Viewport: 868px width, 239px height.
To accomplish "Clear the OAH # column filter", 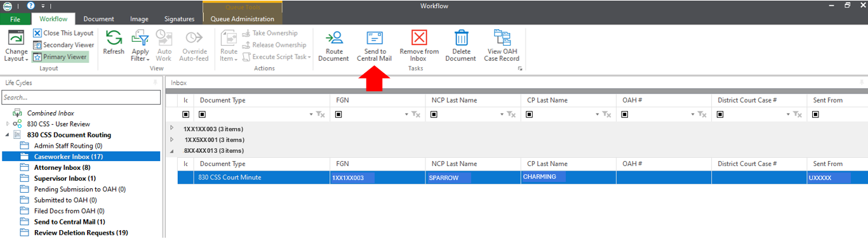I will (x=702, y=115).
